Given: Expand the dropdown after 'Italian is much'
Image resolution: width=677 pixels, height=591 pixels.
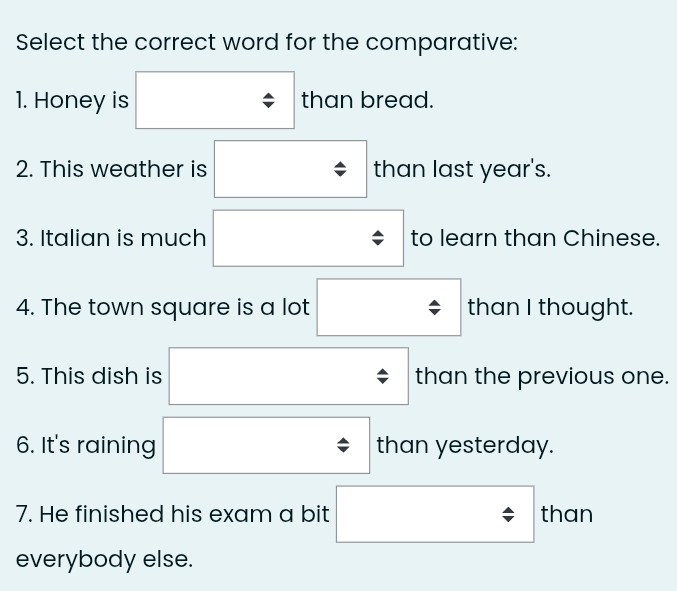Looking at the screenshot, I should tap(307, 238).
